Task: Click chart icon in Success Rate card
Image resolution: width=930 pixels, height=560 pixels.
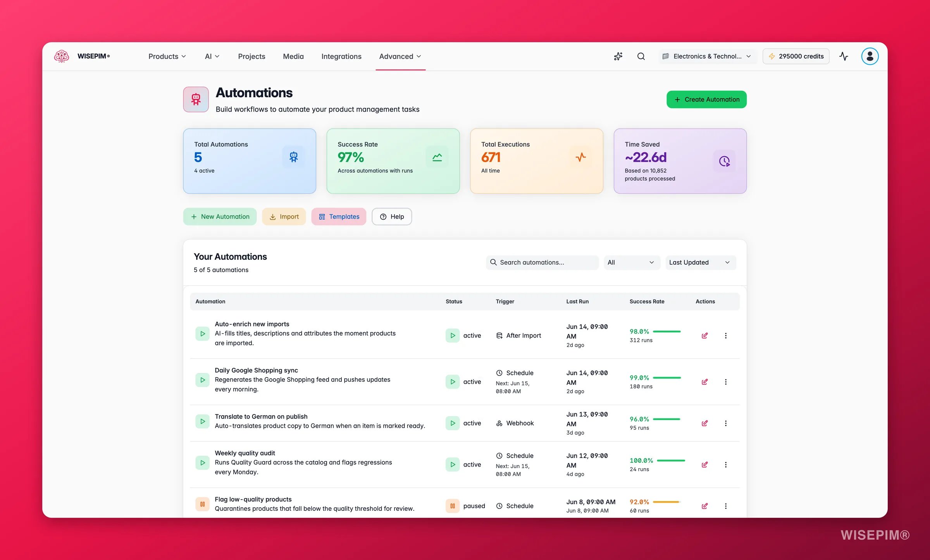Action: tap(437, 157)
